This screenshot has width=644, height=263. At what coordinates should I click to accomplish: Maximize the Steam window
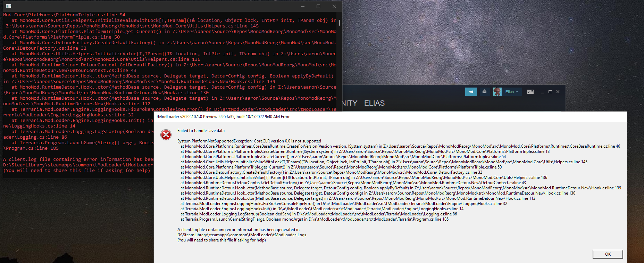click(x=550, y=92)
